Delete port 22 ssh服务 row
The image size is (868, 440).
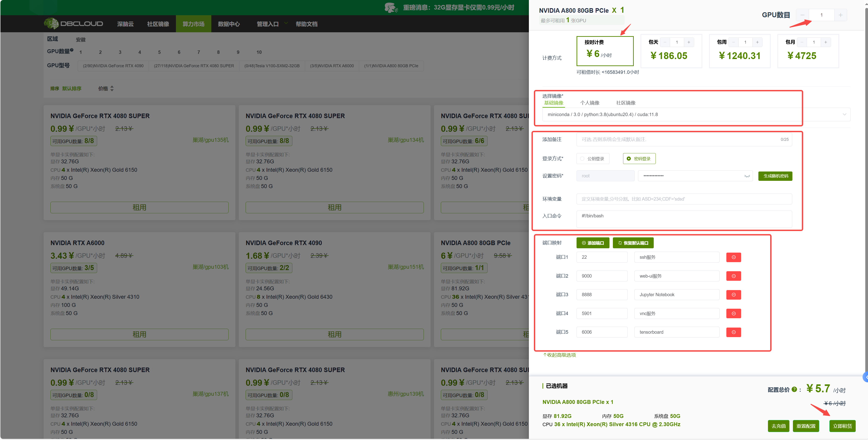(x=734, y=257)
